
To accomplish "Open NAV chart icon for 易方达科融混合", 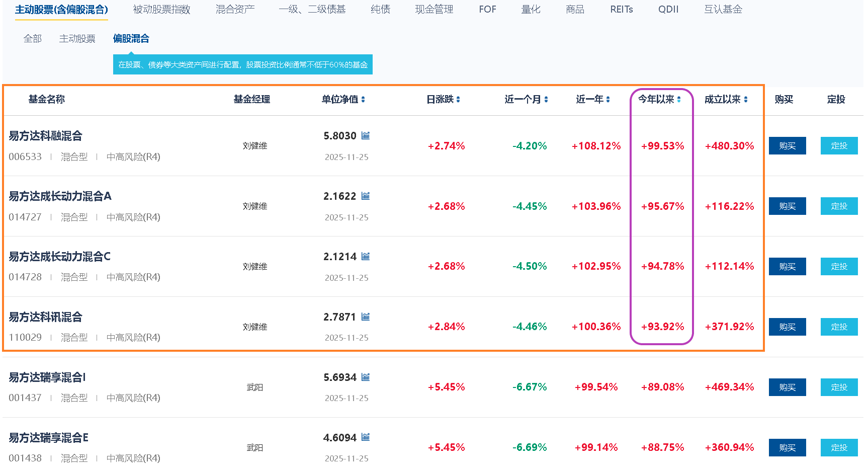I will (366, 135).
